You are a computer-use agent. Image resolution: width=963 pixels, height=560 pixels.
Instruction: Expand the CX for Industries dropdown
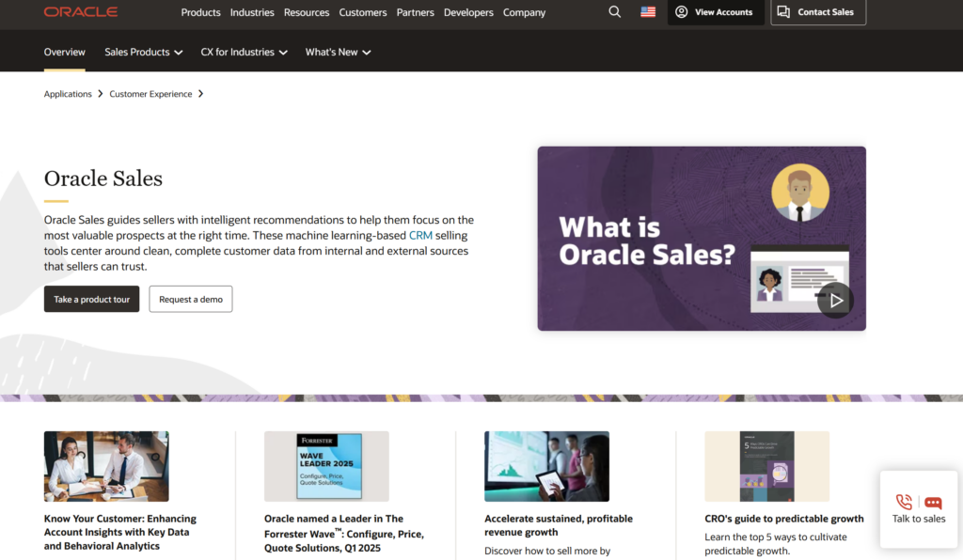point(244,53)
